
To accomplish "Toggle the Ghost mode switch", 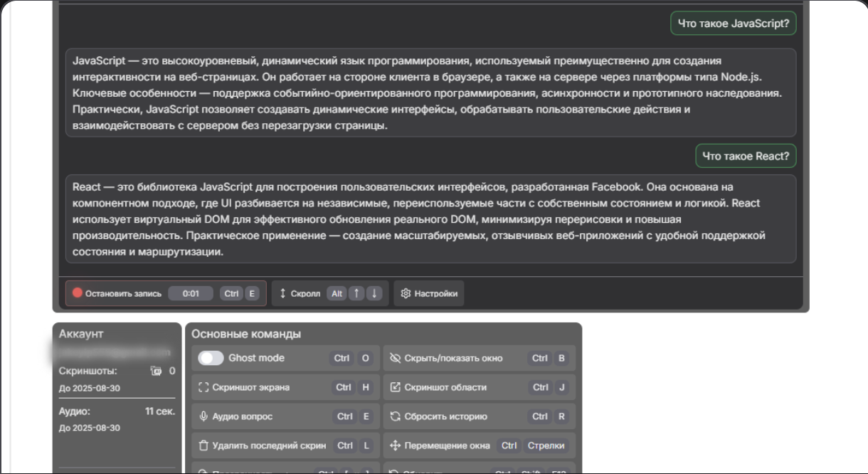I will pyautogui.click(x=211, y=358).
